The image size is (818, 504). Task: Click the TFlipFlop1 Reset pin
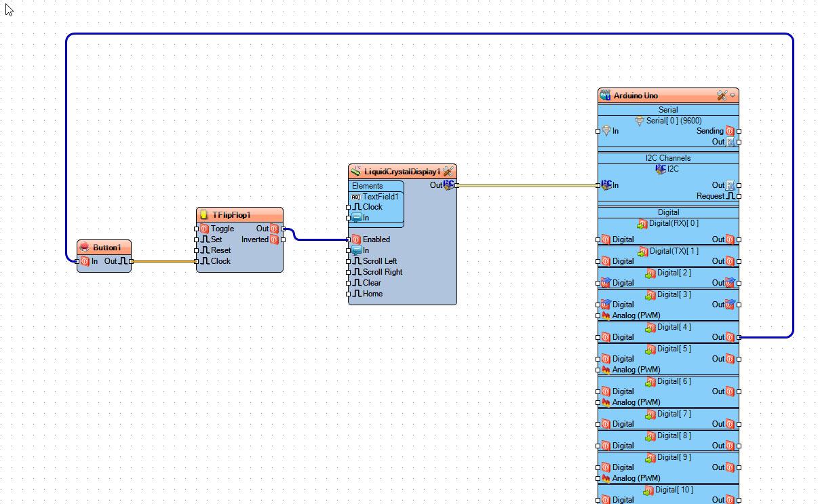[197, 250]
